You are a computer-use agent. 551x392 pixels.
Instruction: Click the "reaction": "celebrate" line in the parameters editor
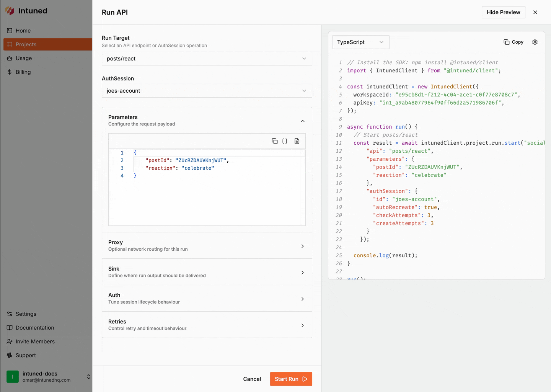pos(180,168)
